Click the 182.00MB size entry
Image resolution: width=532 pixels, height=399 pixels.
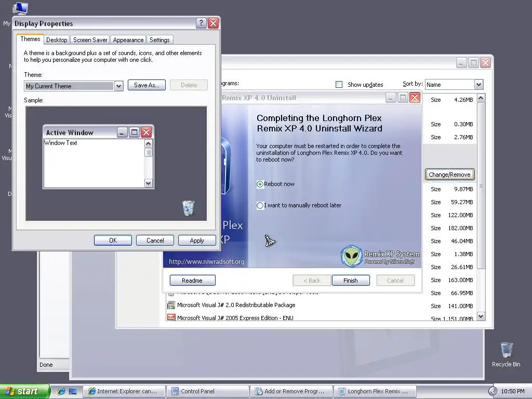coord(460,228)
